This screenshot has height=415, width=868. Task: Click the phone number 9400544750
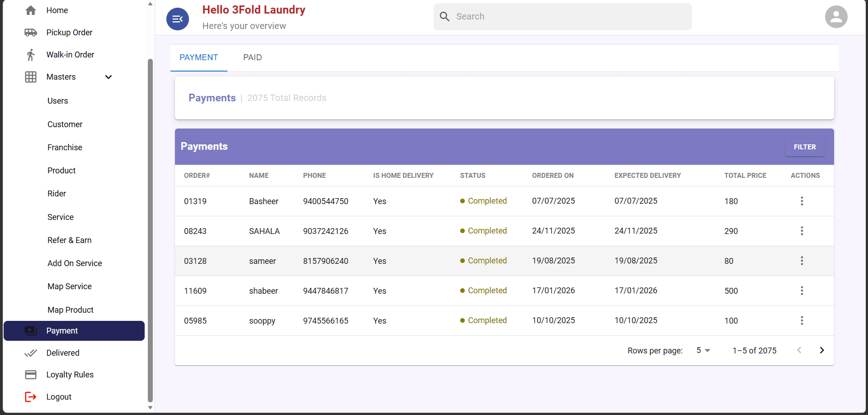(325, 201)
